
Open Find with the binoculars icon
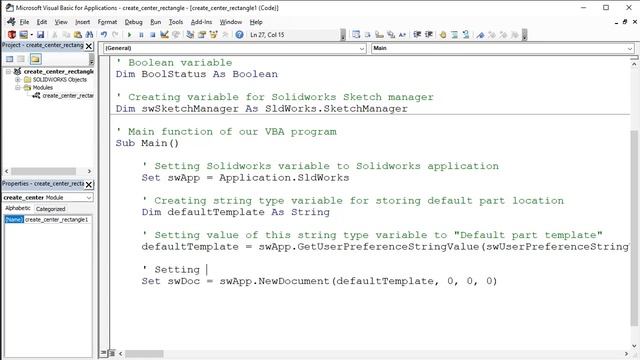89,35
